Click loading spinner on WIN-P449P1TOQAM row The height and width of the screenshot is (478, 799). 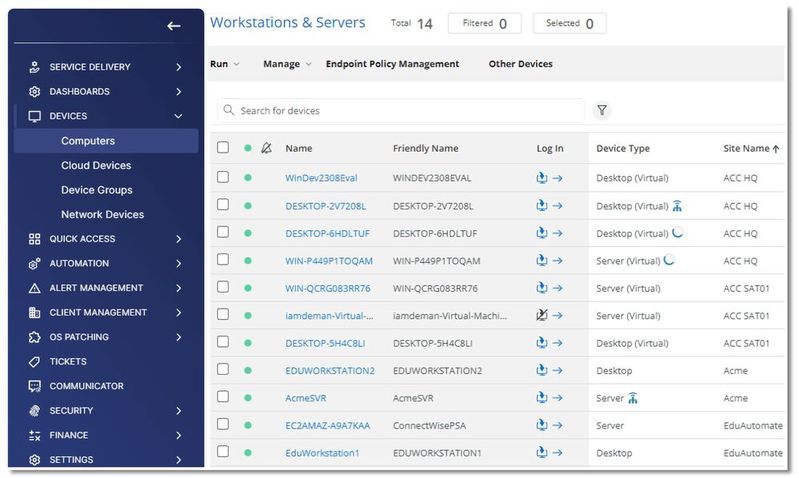(669, 260)
